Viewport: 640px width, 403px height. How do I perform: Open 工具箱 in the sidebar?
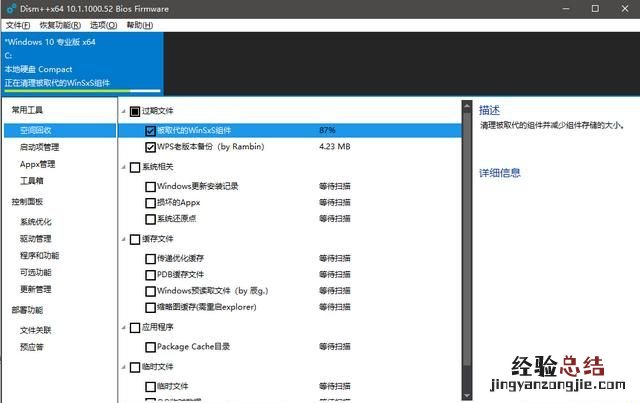31,180
